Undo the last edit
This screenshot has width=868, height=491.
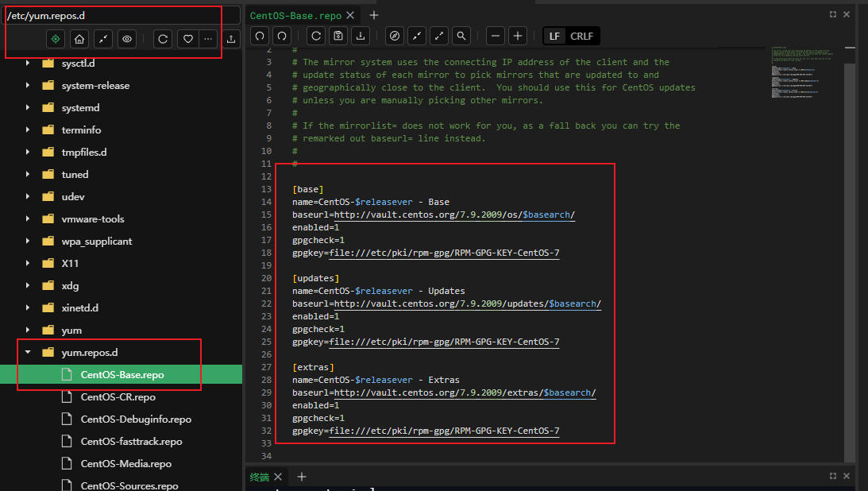click(260, 35)
